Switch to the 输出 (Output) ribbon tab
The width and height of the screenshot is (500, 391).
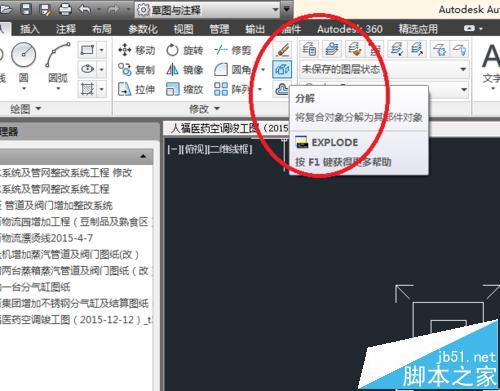tap(255, 29)
